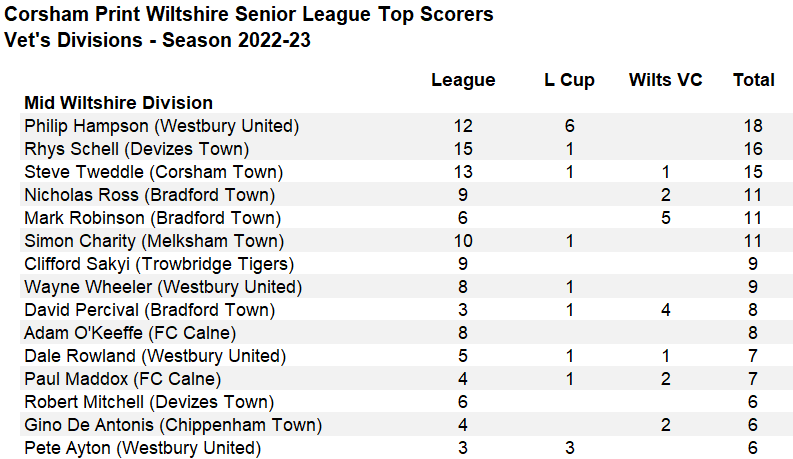Click the page title about Top Scorers
The image size is (793, 459).
pyautogui.click(x=249, y=16)
